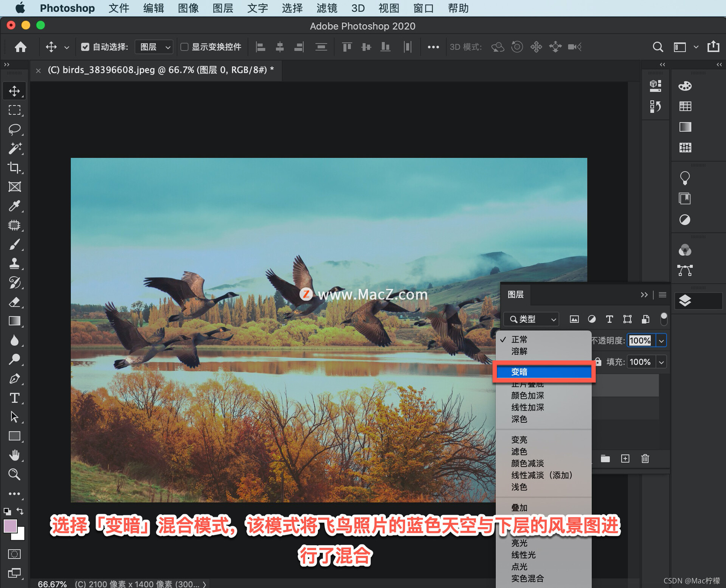Open the 类型 filter dropdown in Layers panel
Image resolution: width=726 pixels, height=588 pixels.
point(531,319)
